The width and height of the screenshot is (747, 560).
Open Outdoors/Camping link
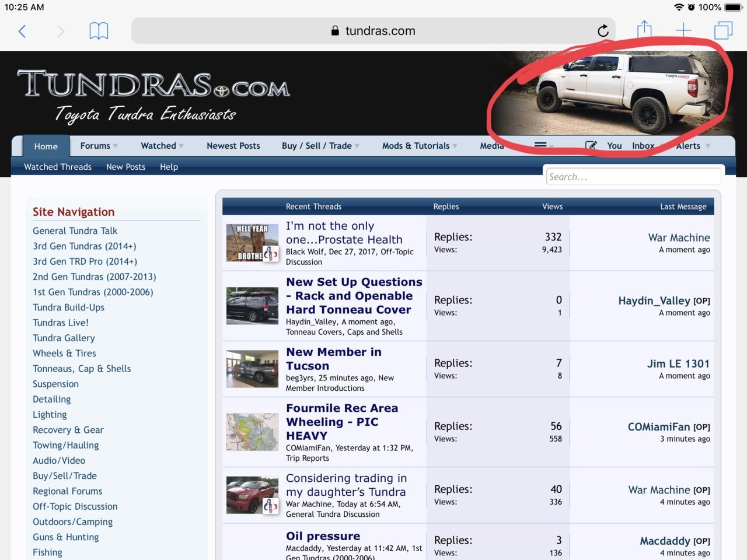click(x=72, y=521)
